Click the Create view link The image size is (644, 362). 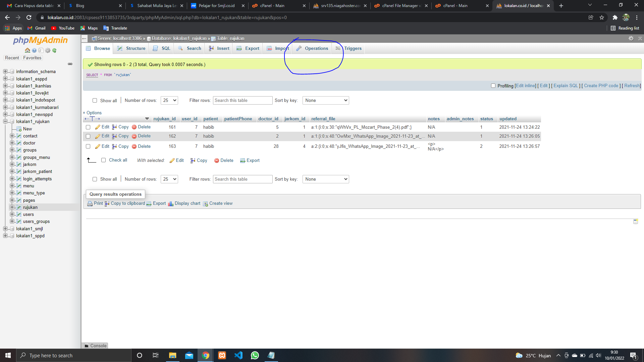coord(221,203)
